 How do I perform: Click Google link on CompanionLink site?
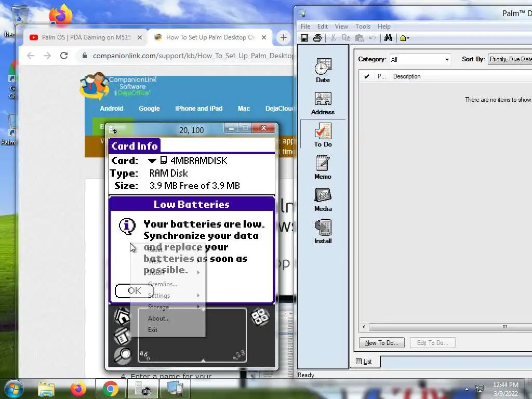coord(149,109)
